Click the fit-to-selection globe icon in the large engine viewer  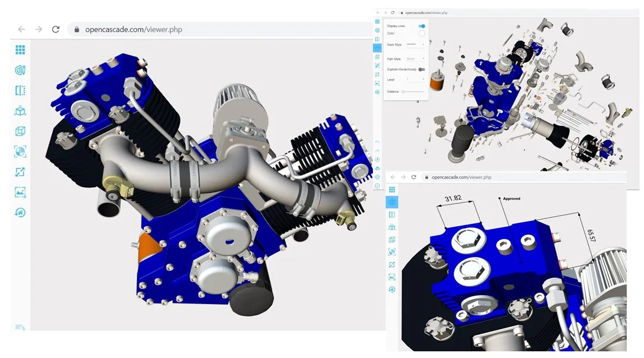point(20,151)
